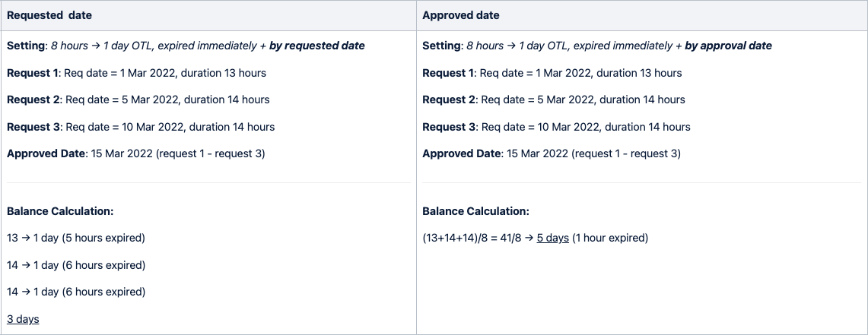Click "by approval date" bold text
Screen dimensions: 868x335
coord(728,46)
